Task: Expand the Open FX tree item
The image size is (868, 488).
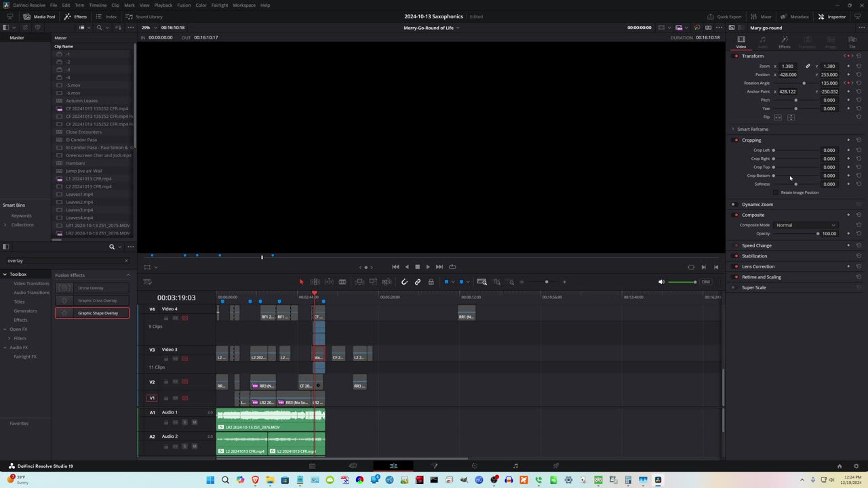Action: point(5,329)
